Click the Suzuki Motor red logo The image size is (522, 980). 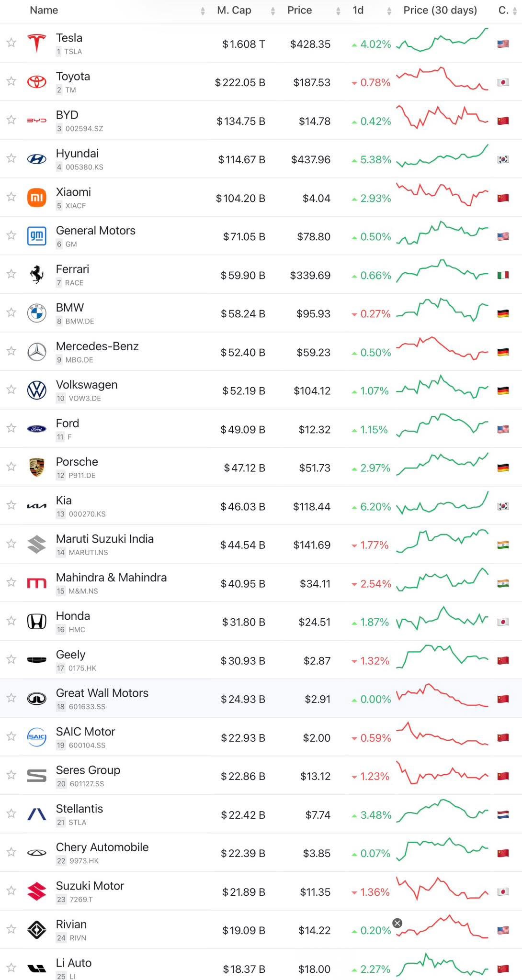[37, 891]
